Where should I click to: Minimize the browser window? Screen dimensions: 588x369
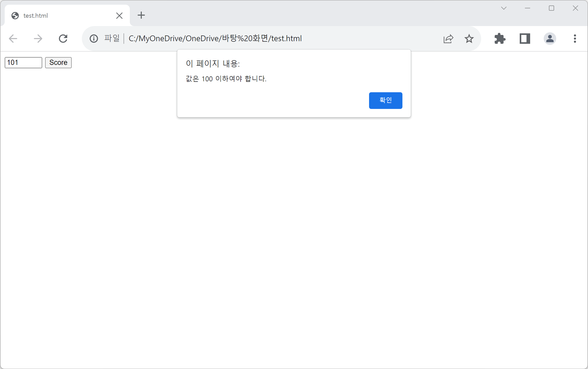coord(528,8)
